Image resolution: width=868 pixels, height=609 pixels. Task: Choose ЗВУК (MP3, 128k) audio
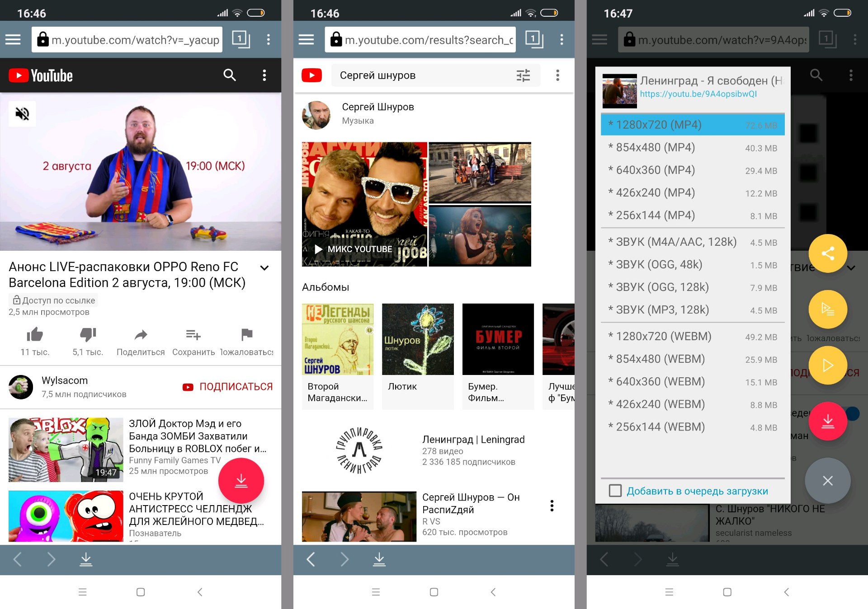[x=693, y=309]
